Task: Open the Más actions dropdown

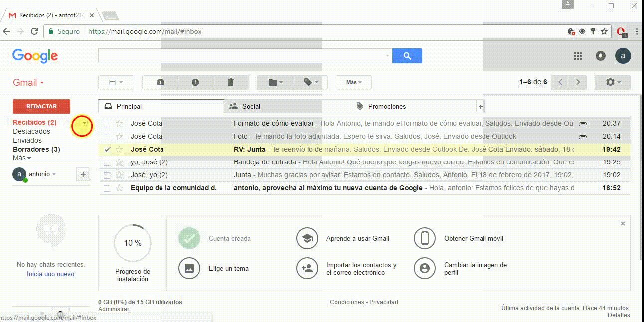Action: coord(354,82)
